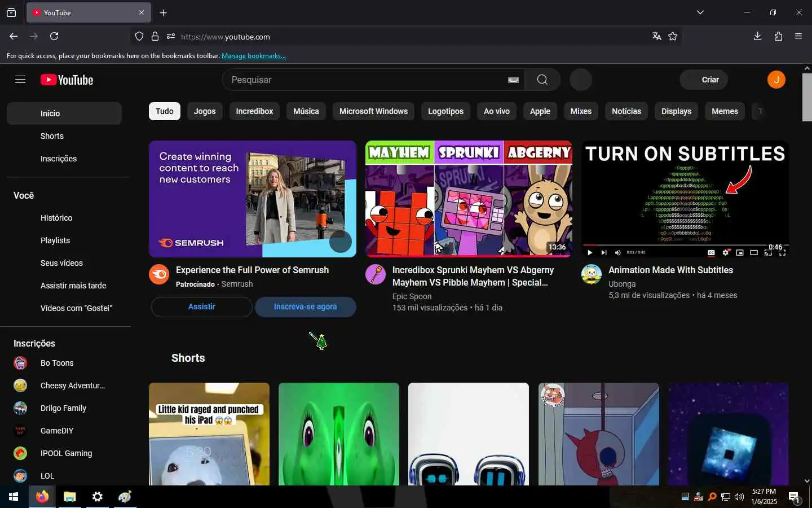Open File Explorer from the taskbar
Viewport: 812px width, 508px height.
click(69, 497)
